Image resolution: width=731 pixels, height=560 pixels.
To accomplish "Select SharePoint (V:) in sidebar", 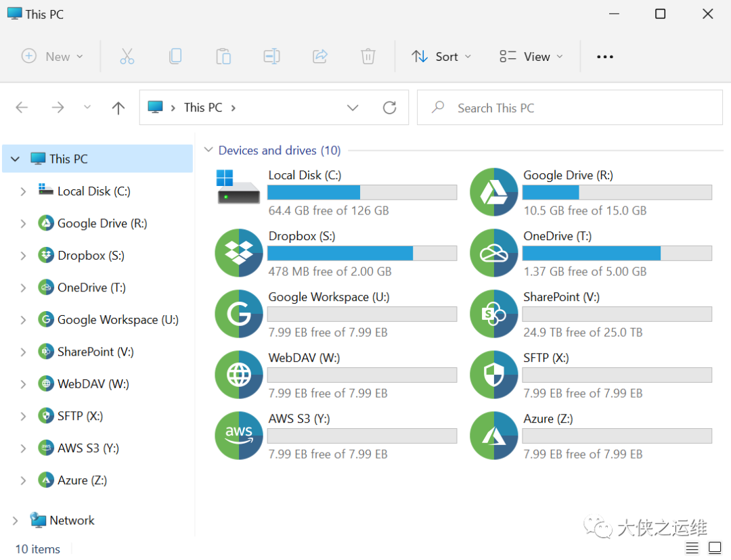I will [x=86, y=352].
